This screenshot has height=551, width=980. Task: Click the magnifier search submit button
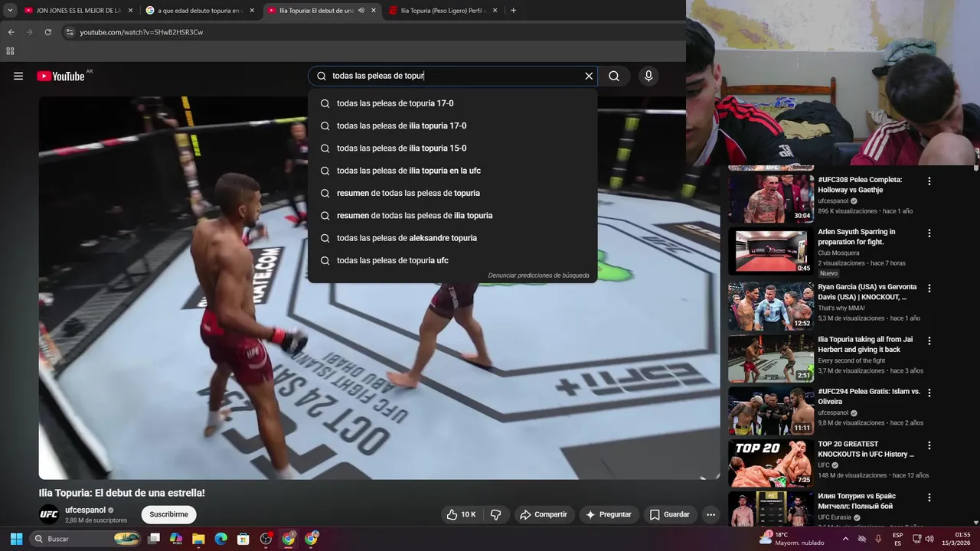point(614,76)
